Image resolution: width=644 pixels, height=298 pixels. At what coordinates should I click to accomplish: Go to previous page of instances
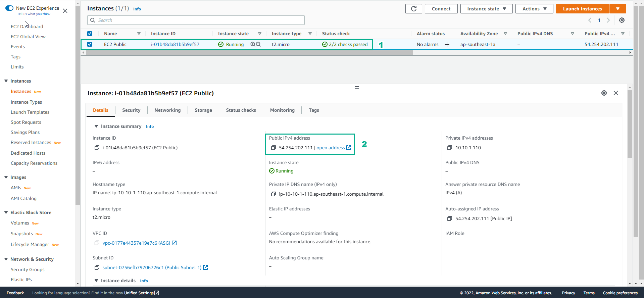[x=590, y=20]
